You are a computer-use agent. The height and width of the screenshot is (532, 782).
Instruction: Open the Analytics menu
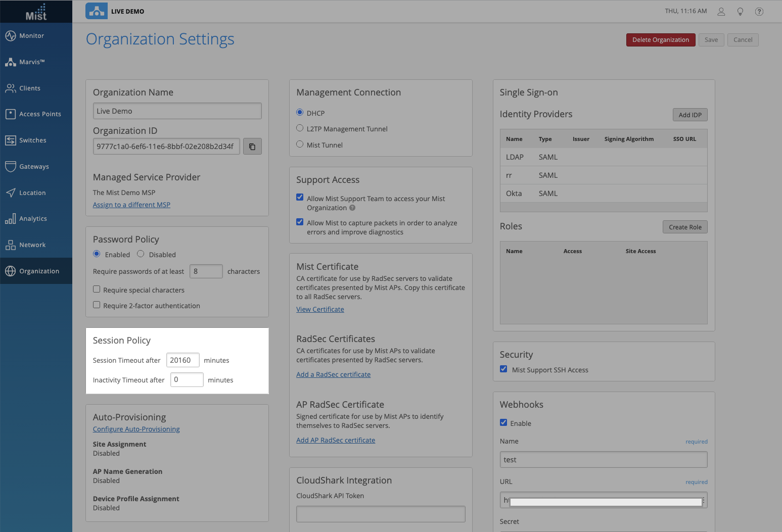coord(33,219)
